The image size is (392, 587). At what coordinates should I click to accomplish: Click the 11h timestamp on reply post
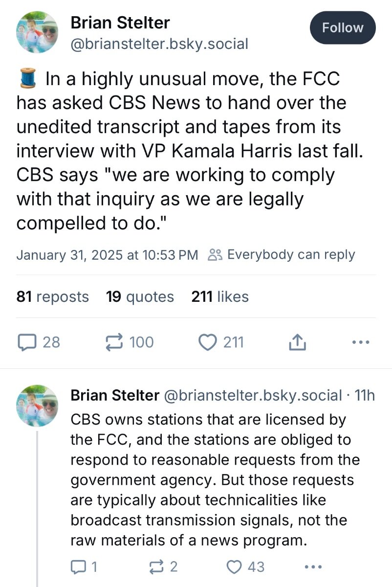[364, 395]
